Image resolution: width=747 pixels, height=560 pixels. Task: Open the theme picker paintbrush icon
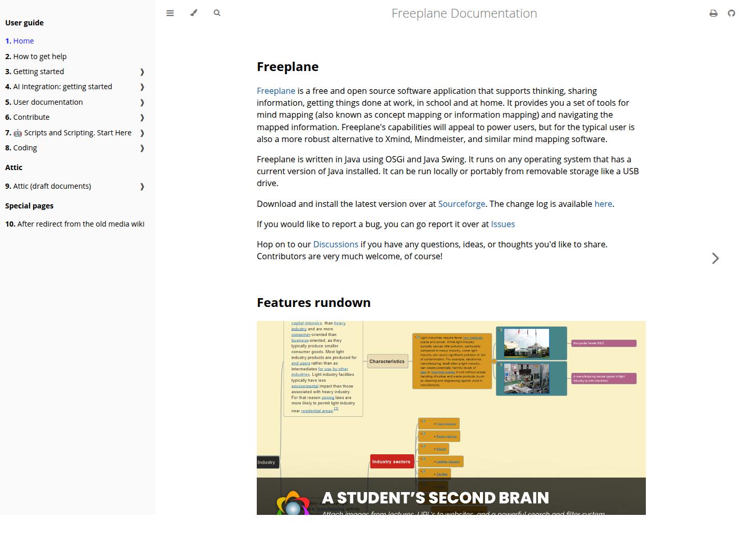pos(193,13)
